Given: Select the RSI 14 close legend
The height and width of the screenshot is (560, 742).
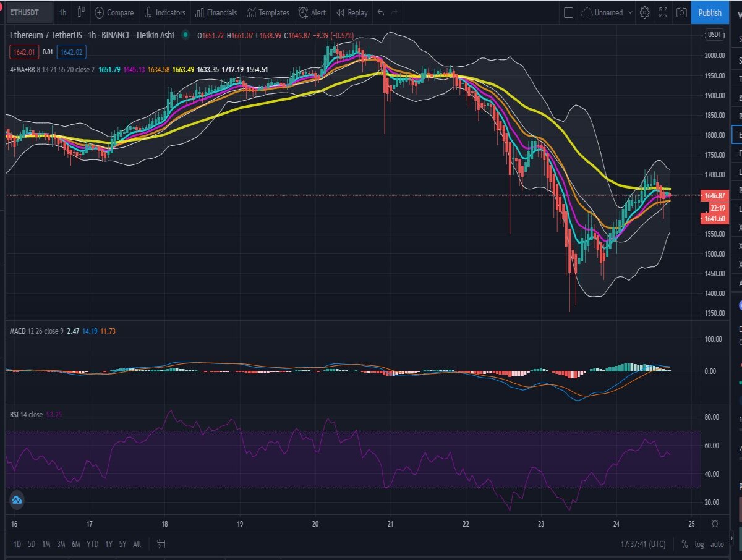Looking at the screenshot, I should 26,414.
